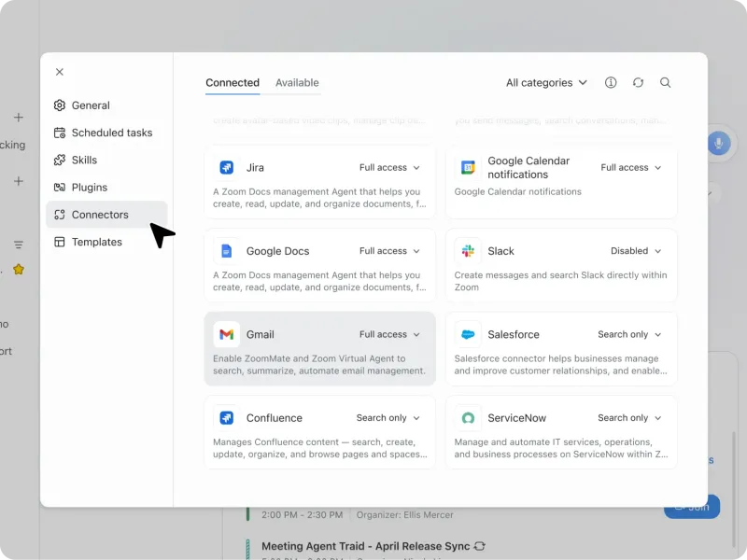The height and width of the screenshot is (560, 747).
Task: Click Slack description text about creating messages
Action: pos(560,281)
